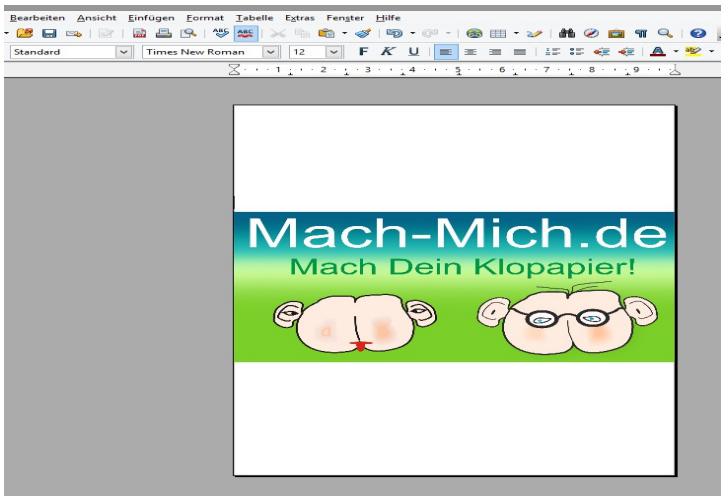Open the Redo history arrow
Screen dimensions: 726x500
[x=448, y=33]
